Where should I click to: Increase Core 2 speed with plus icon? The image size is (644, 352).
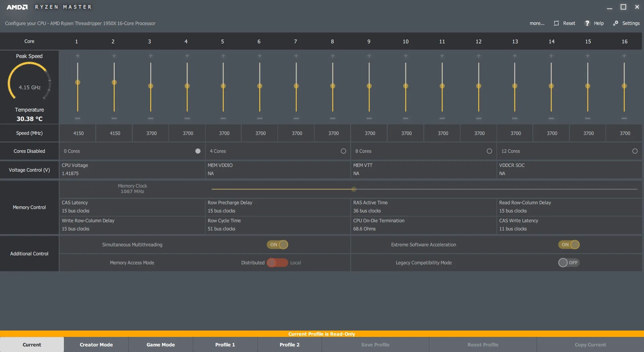click(x=114, y=56)
